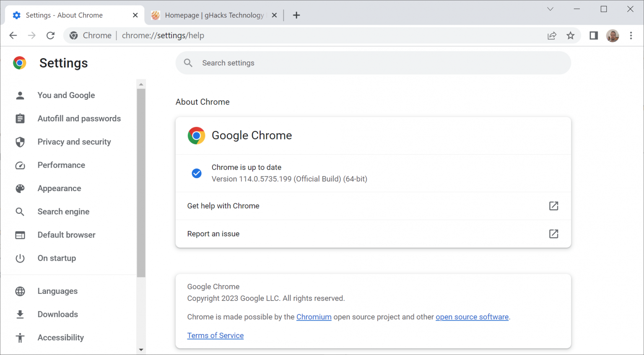Open the Downloads settings section
Screen dimensions: 644x355
[57, 314]
